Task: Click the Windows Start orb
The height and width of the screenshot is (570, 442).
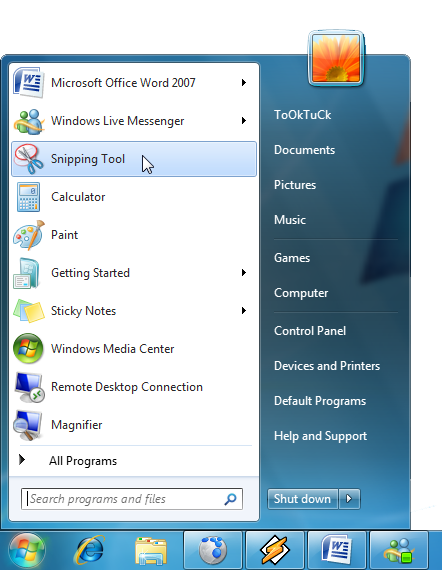Action: (27, 551)
